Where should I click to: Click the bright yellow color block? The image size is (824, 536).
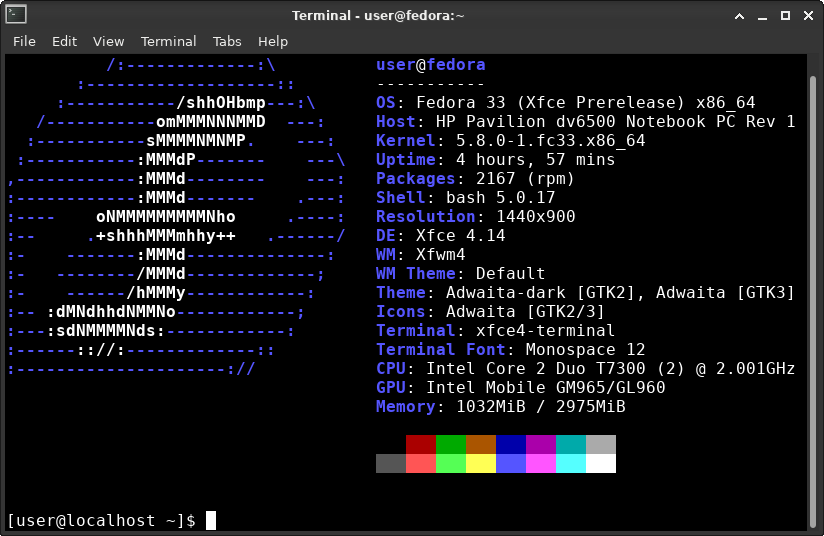tap(480, 463)
